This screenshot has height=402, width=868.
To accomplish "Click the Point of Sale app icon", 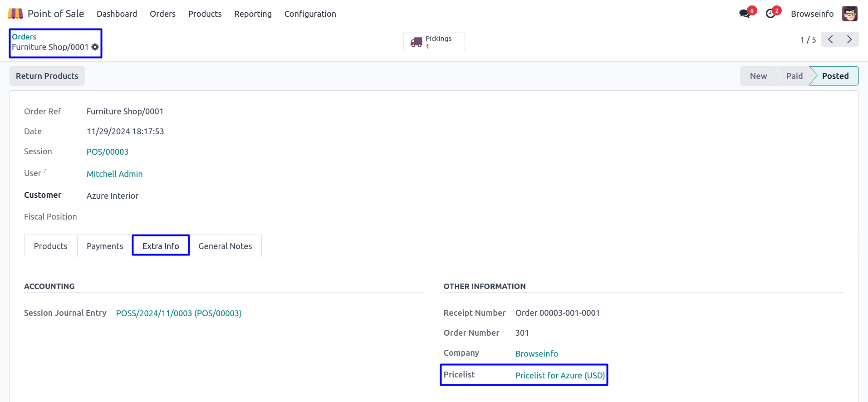I will [x=15, y=14].
